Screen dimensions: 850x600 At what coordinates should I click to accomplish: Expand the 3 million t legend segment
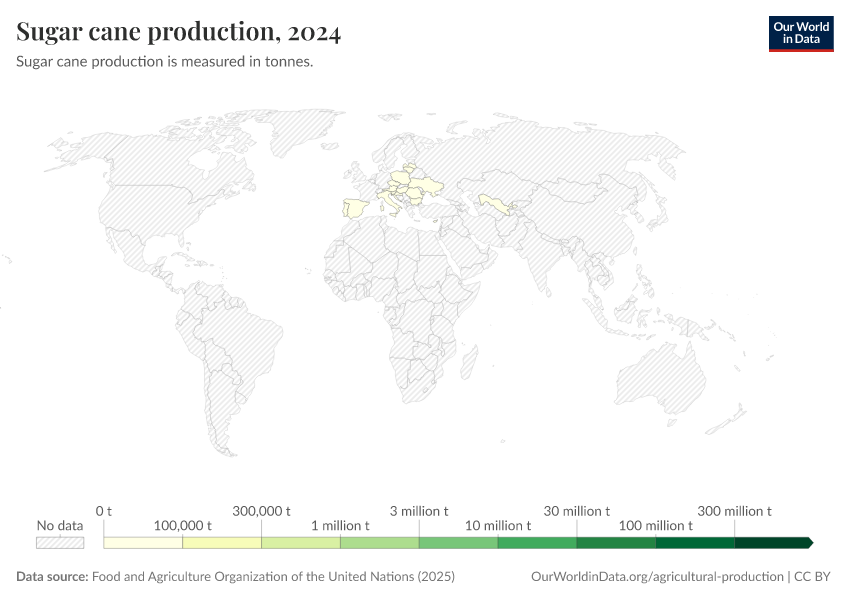click(x=458, y=541)
